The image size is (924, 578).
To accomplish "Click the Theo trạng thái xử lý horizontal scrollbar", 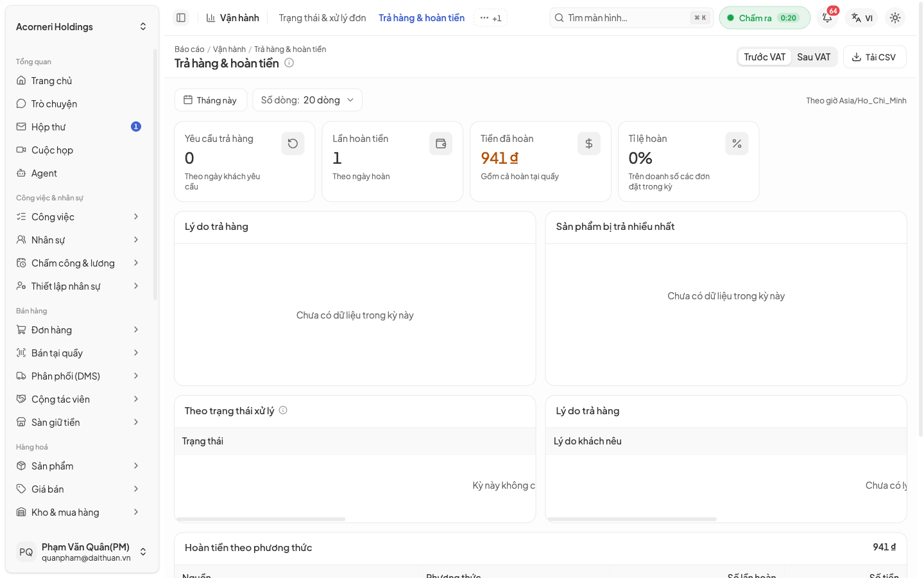I will coord(261,519).
